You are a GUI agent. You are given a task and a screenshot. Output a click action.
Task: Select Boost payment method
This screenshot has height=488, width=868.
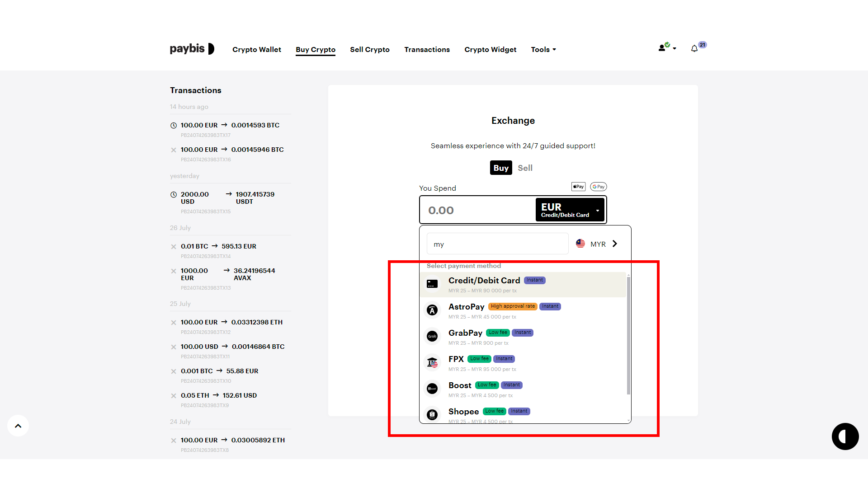coord(523,389)
